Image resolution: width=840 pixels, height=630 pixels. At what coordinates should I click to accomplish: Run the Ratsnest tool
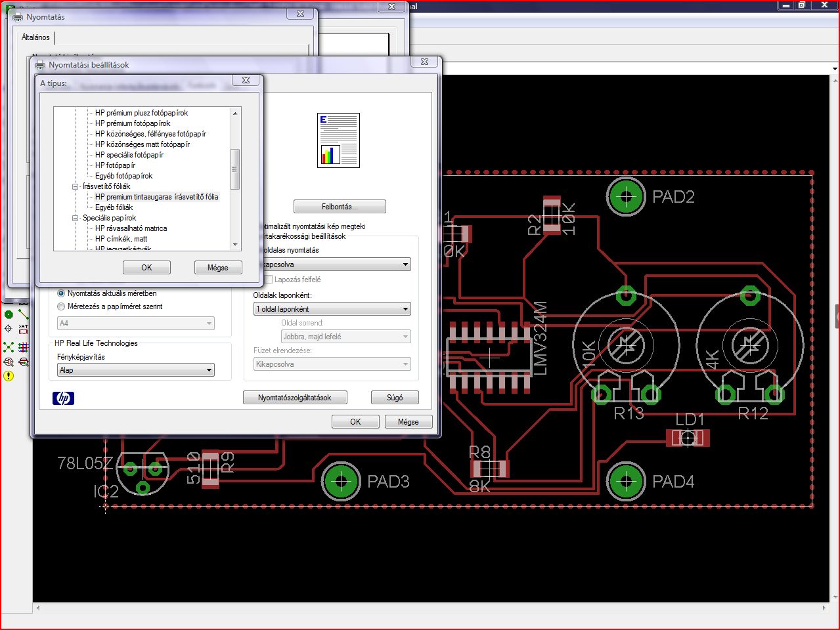(9, 347)
